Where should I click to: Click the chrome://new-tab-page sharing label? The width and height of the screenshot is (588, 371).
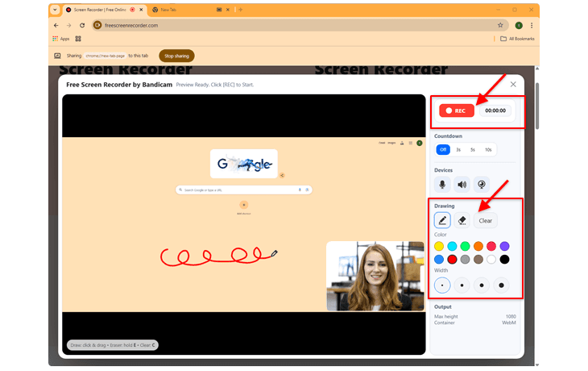pyautogui.click(x=105, y=56)
